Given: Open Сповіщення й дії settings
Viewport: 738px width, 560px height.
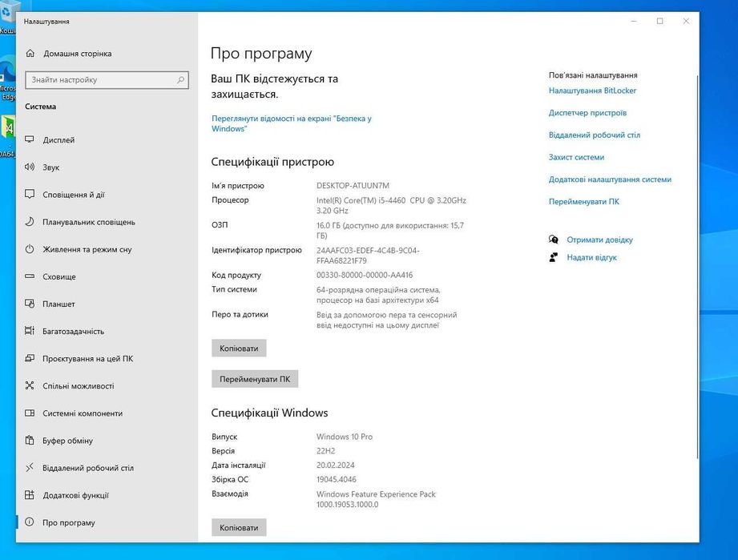Looking at the screenshot, I should [x=74, y=195].
